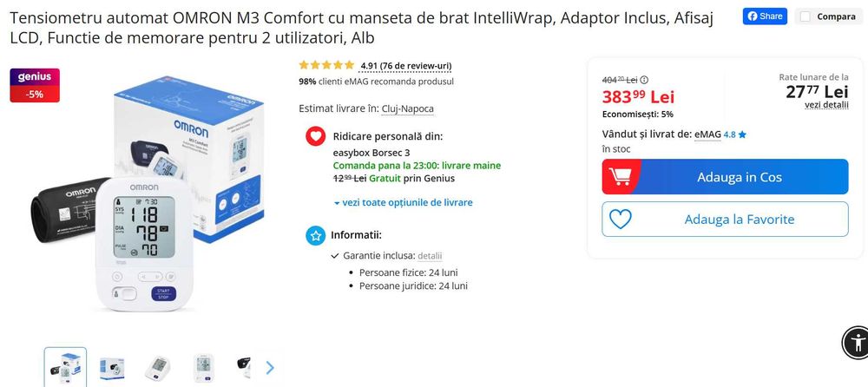
Task: Click the heart favorites icon
Action: click(x=621, y=220)
